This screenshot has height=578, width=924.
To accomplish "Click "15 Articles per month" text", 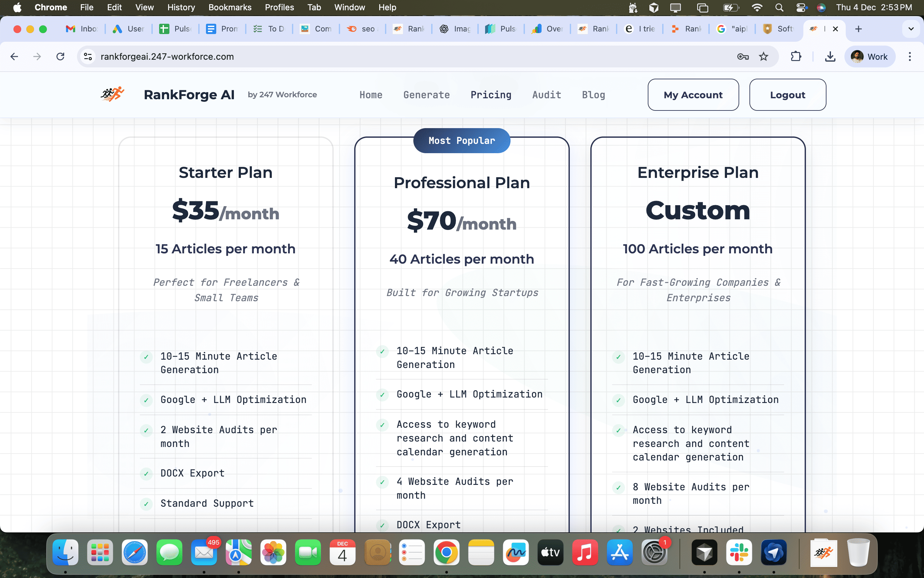I will [226, 249].
